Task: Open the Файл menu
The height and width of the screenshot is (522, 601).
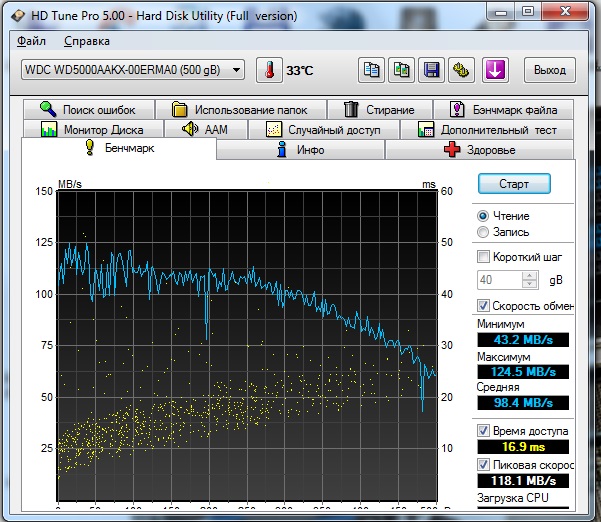Action: pos(31,42)
